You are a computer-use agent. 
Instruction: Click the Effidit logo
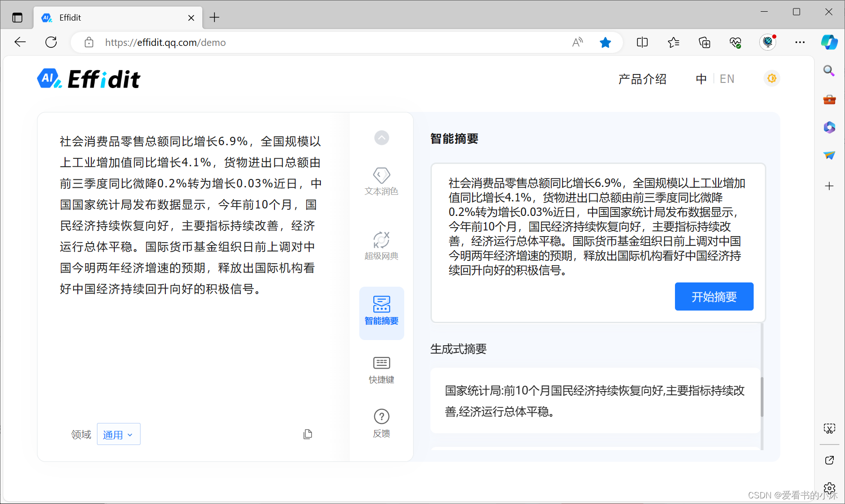tap(89, 79)
